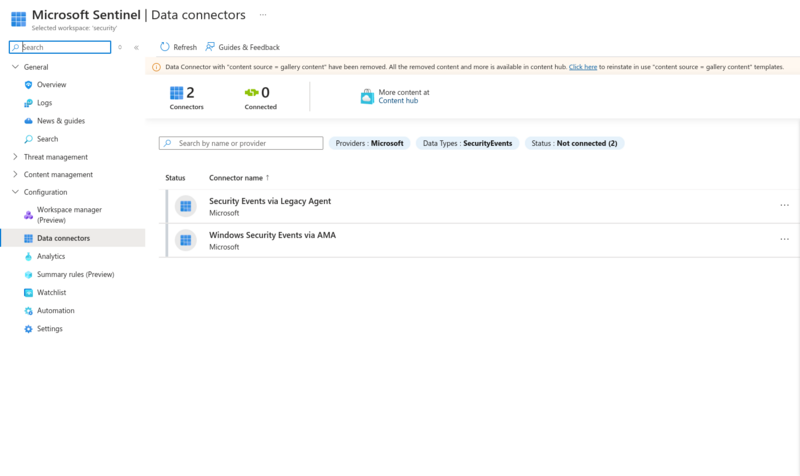Follow the 'Click here' link in banner
Viewport: 800px width, 476px height.
click(583, 67)
